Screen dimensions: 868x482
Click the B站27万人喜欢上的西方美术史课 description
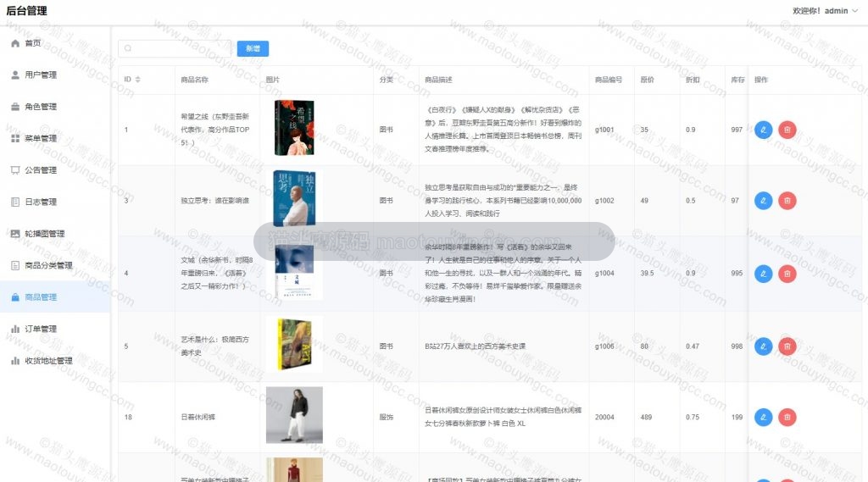pos(475,346)
